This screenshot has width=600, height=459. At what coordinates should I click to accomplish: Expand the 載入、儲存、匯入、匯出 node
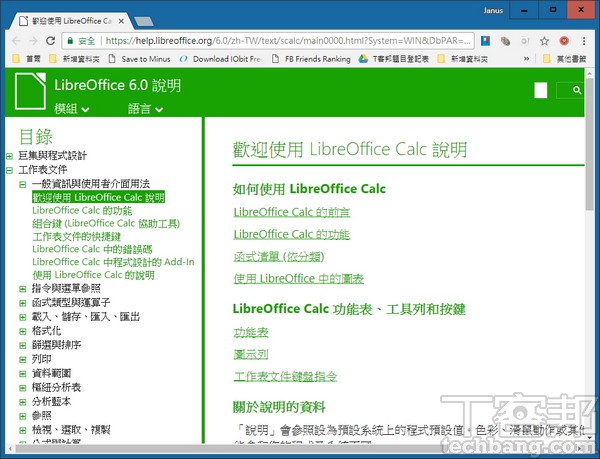point(23,317)
